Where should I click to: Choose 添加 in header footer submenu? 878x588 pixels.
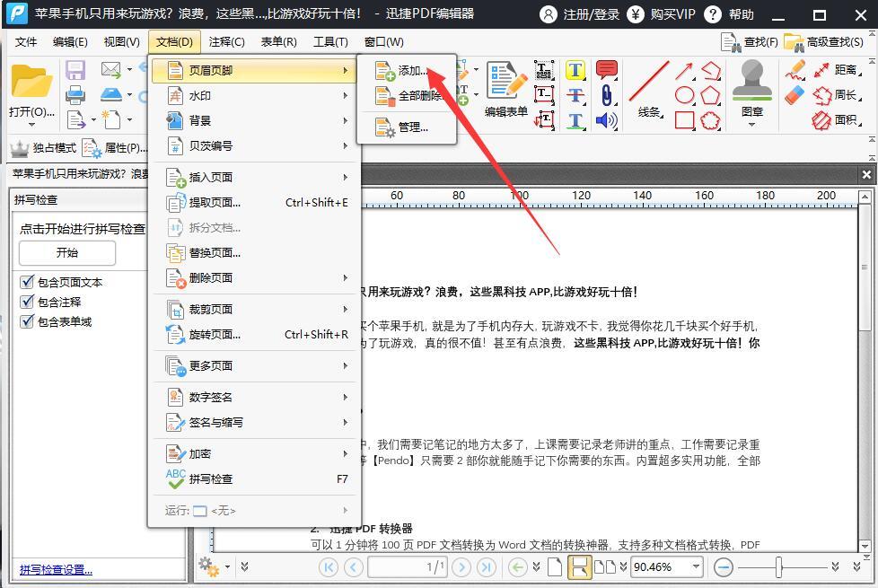[x=407, y=71]
